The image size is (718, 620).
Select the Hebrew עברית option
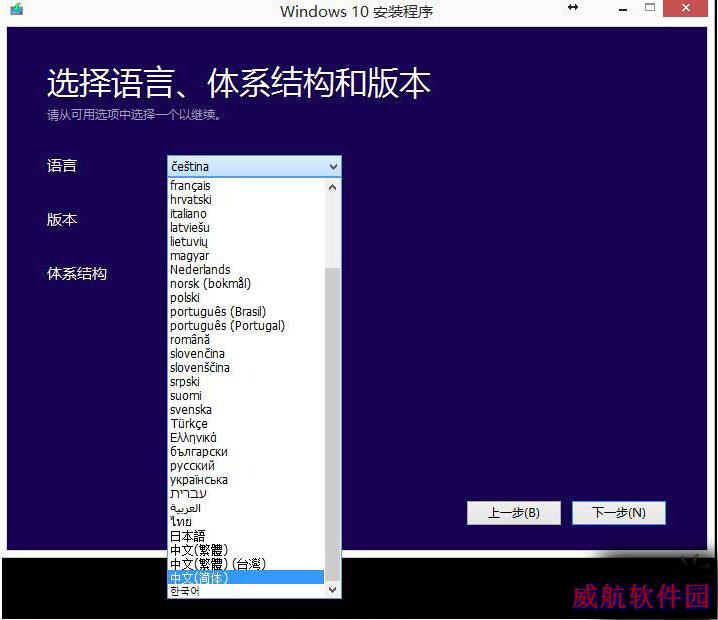(x=246, y=494)
